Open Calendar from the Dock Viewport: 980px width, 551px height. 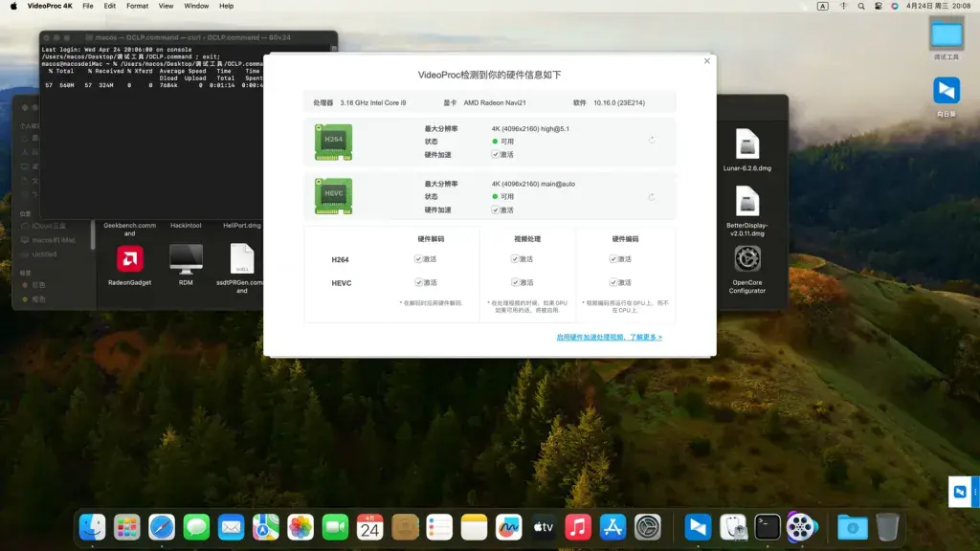[370, 527]
